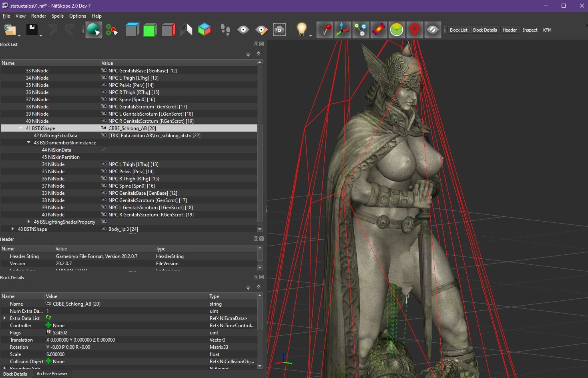Screen dimensions: 588x378
Task: Open the File menu
Action: pos(6,16)
